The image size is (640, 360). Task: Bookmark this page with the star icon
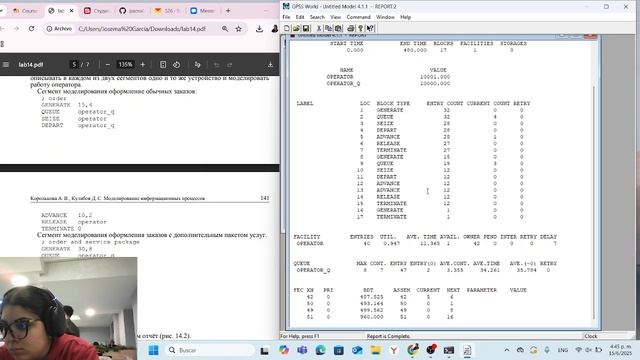pyautogui.click(x=239, y=29)
